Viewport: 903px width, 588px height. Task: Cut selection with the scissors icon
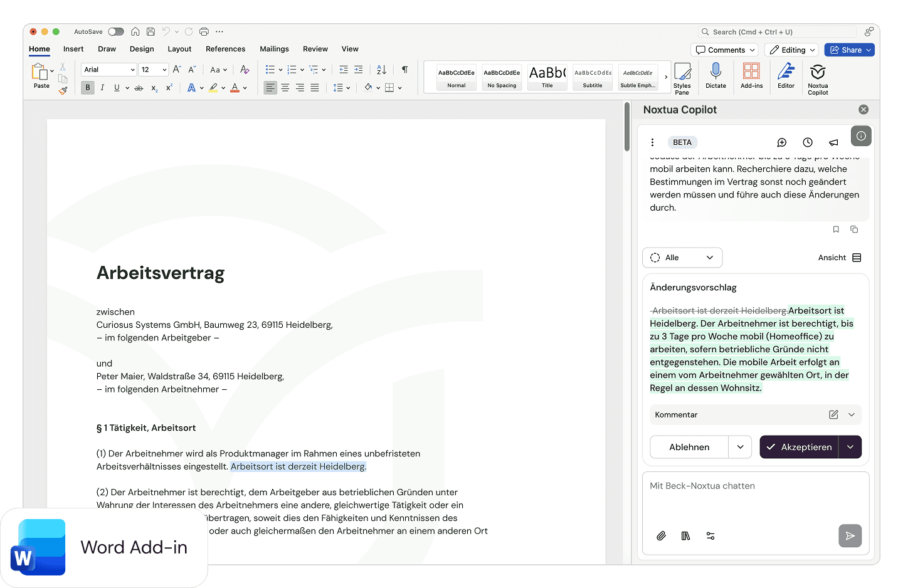63,66
